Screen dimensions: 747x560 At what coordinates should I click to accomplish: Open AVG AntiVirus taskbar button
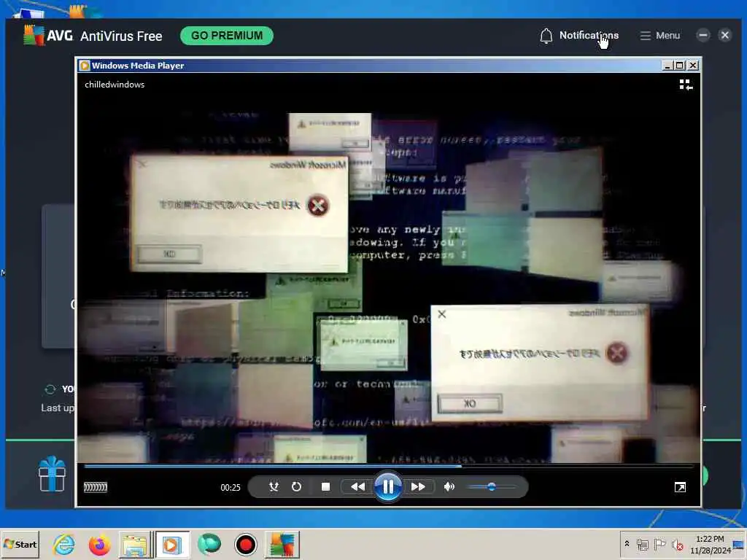click(282, 545)
